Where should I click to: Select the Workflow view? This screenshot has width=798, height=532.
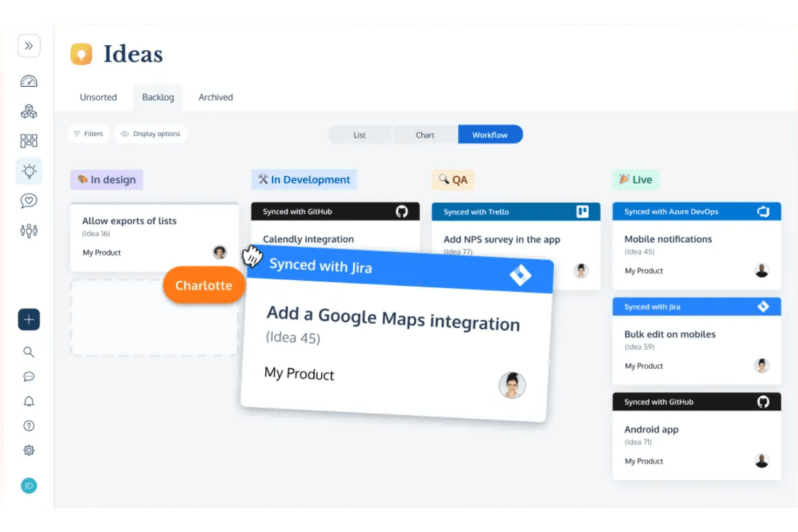(x=490, y=135)
